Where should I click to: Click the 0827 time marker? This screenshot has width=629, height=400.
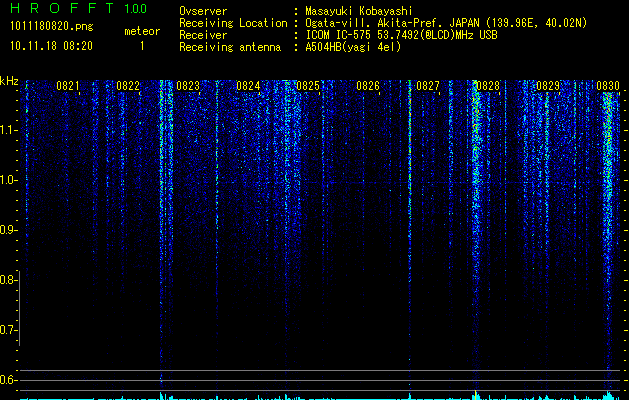point(428,86)
